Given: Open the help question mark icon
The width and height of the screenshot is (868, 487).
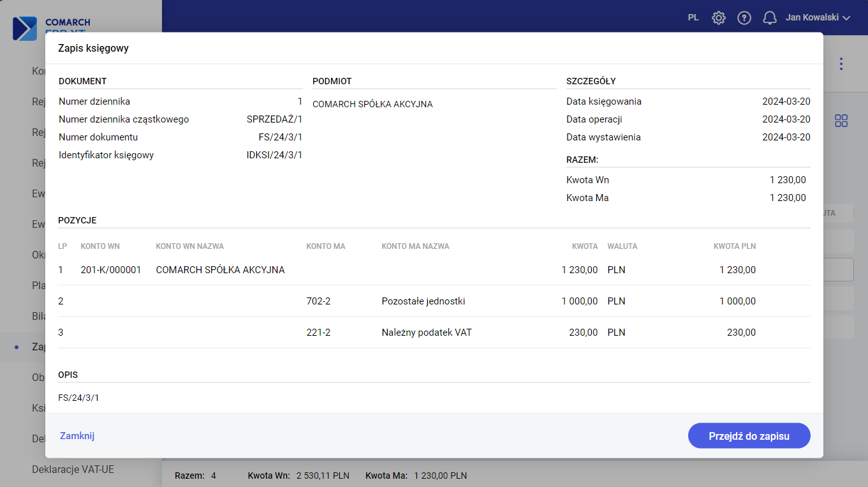Looking at the screenshot, I should pyautogui.click(x=744, y=18).
